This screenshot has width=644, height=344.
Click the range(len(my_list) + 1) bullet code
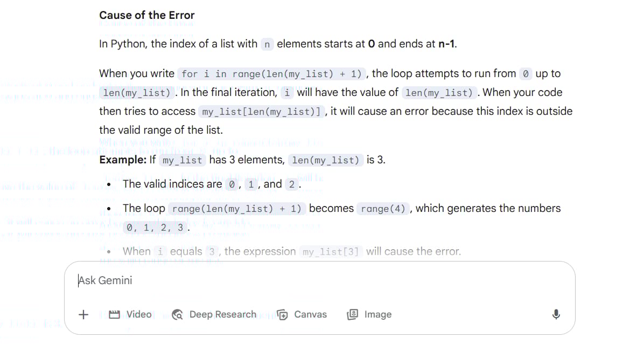[x=236, y=209]
